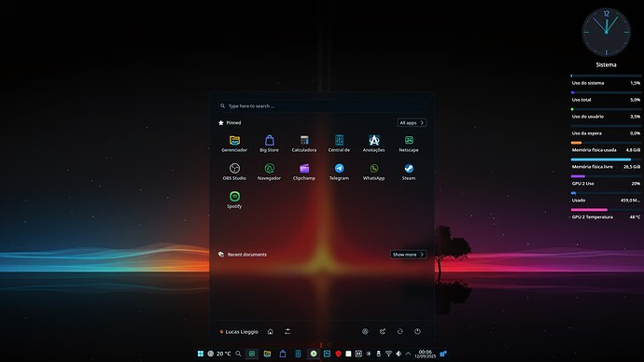Open the weather widget showing 20 °C

(x=219, y=354)
